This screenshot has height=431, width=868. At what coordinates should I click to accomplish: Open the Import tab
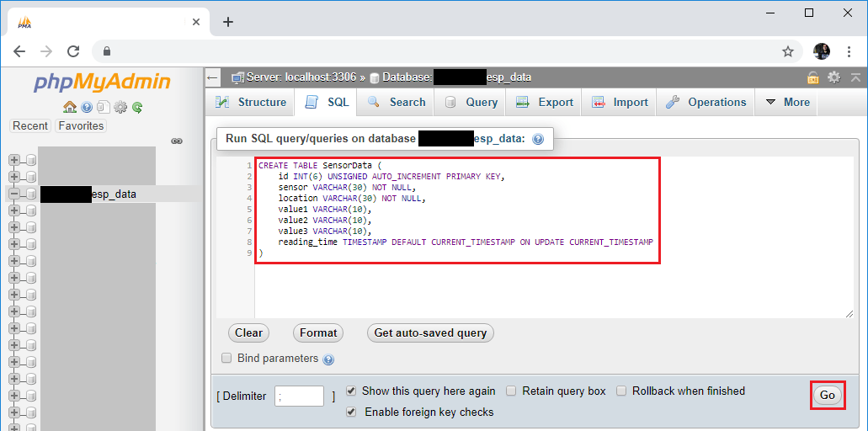[x=619, y=103]
